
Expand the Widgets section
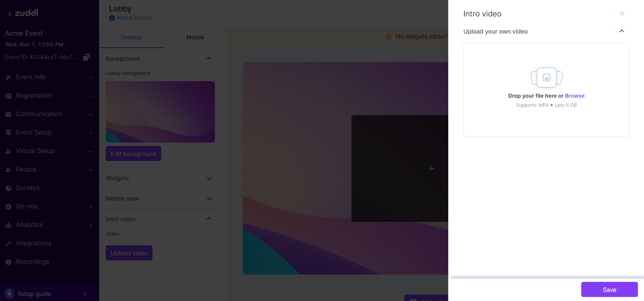(x=209, y=179)
